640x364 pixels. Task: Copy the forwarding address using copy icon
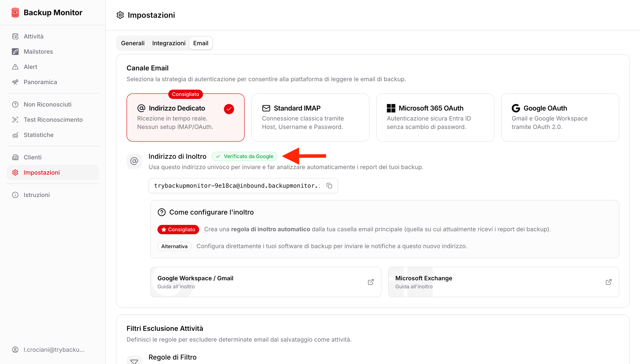[x=329, y=186]
